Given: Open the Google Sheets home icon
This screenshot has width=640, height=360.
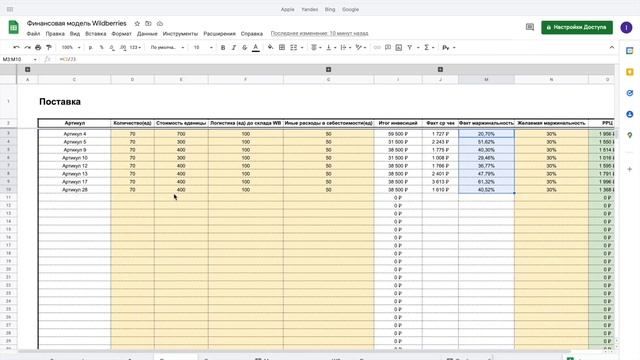Looking at the screenshot, I should [13, 27].
